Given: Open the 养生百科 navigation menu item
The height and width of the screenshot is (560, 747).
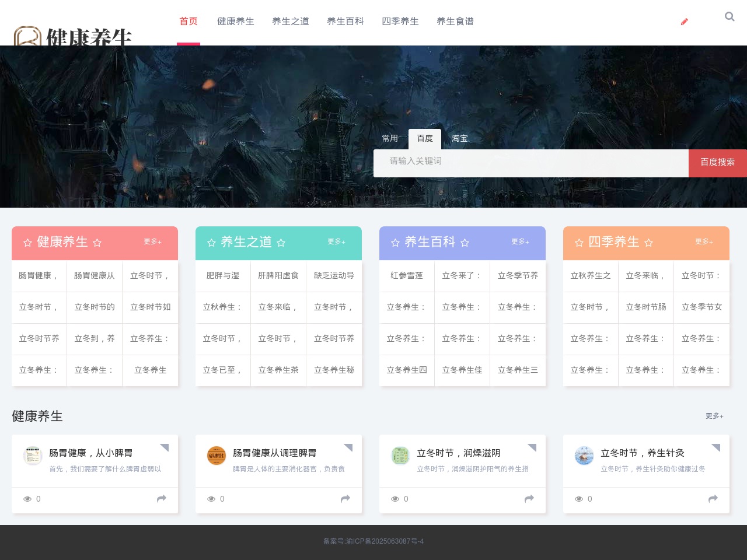Looking at the screenshot, I should [x=345, y=22].
